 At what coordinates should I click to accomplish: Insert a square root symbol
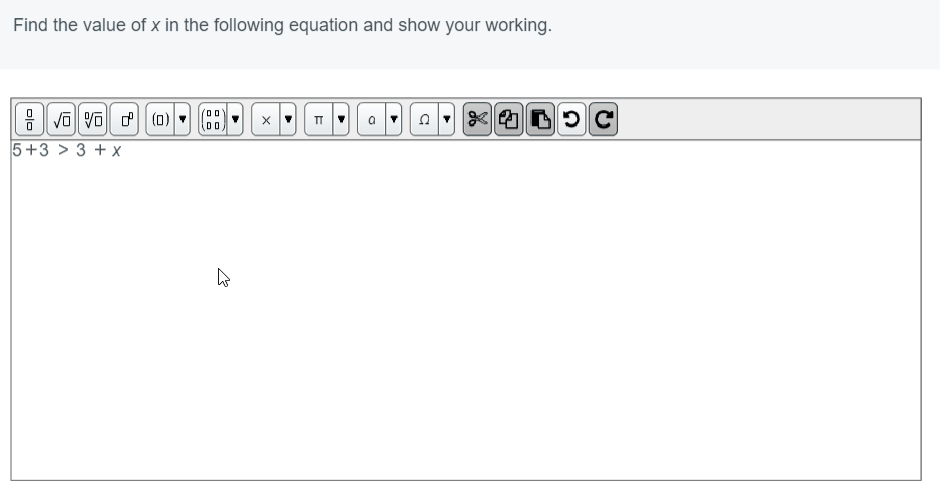click(x=61, y=119)
